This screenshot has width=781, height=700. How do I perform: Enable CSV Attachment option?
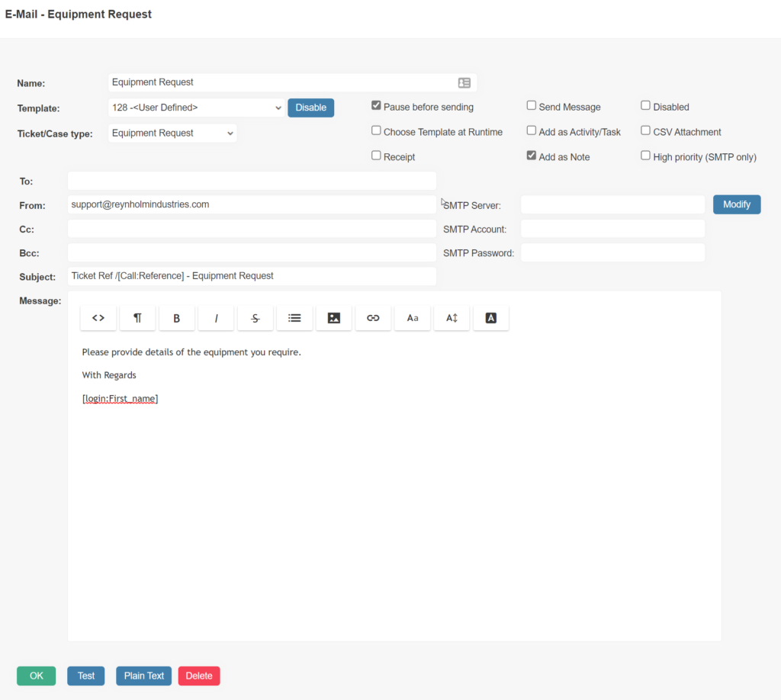tap(645, 130)
